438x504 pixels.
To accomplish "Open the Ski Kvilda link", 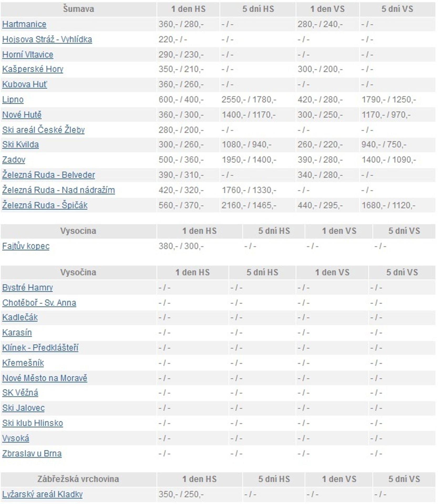I will click(x=20, y=144).
